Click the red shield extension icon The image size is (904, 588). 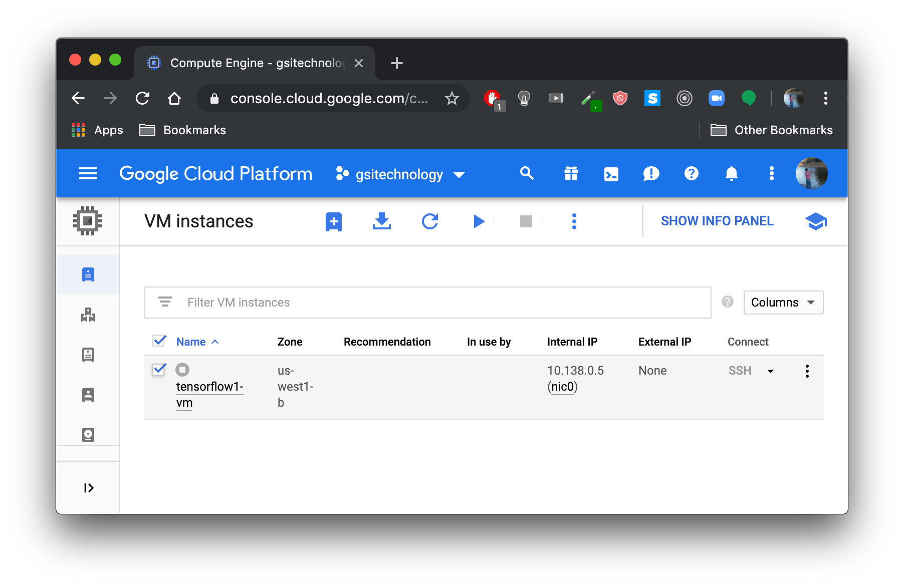coord(620,98)
